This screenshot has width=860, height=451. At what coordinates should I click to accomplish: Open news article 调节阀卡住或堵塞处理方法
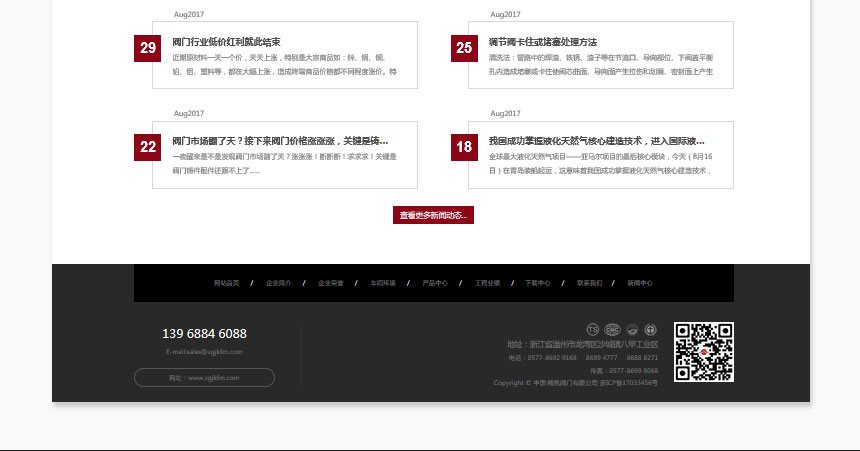[542, 42]
